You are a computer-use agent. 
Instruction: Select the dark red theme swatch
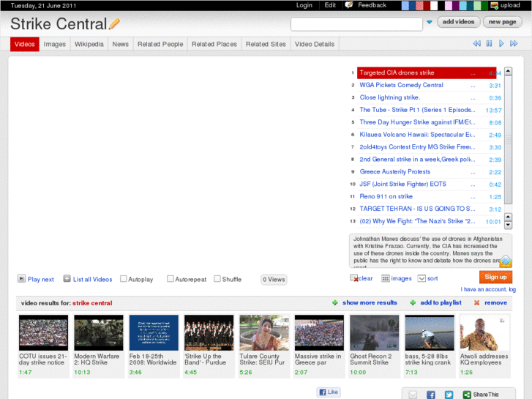[427, 5]
